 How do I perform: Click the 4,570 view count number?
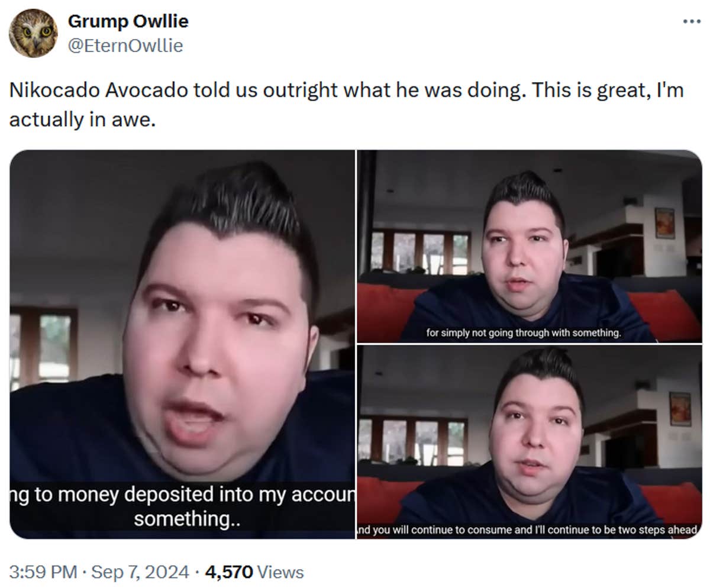pyautogui.click(x=228, y=572)
